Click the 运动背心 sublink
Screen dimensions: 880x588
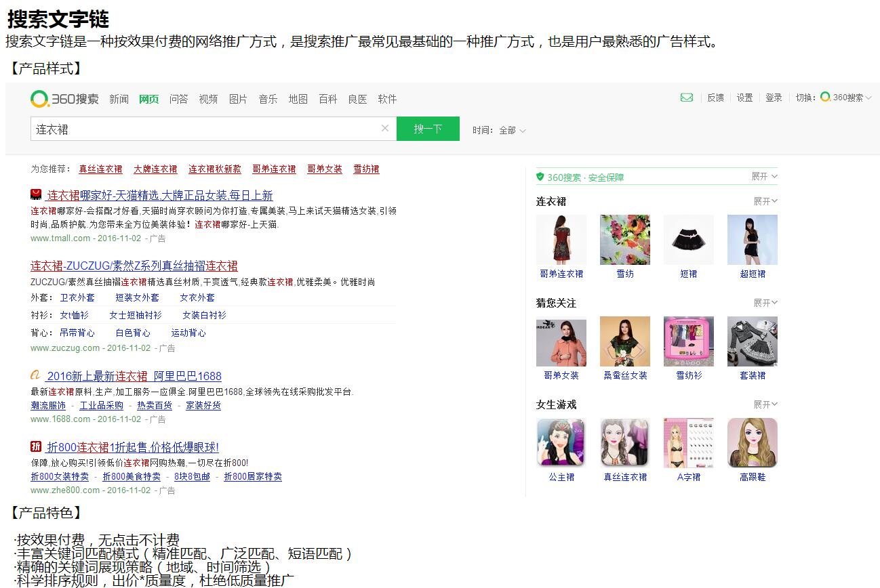[188, 333]
